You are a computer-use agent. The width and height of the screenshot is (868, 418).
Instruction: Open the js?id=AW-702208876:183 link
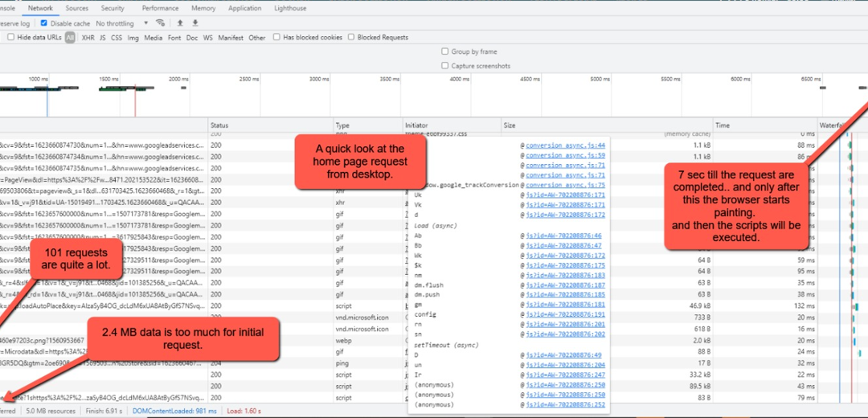(565, 275)
